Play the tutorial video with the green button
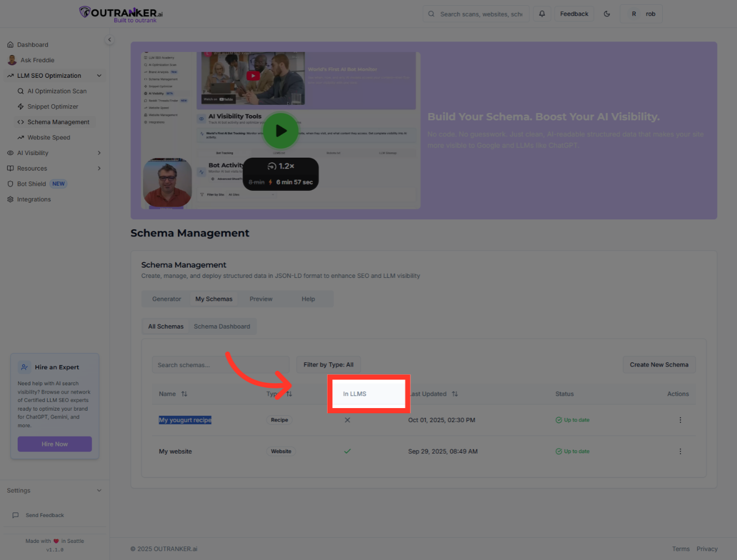Screen dimensions: 737x560 tap(281, 131)
